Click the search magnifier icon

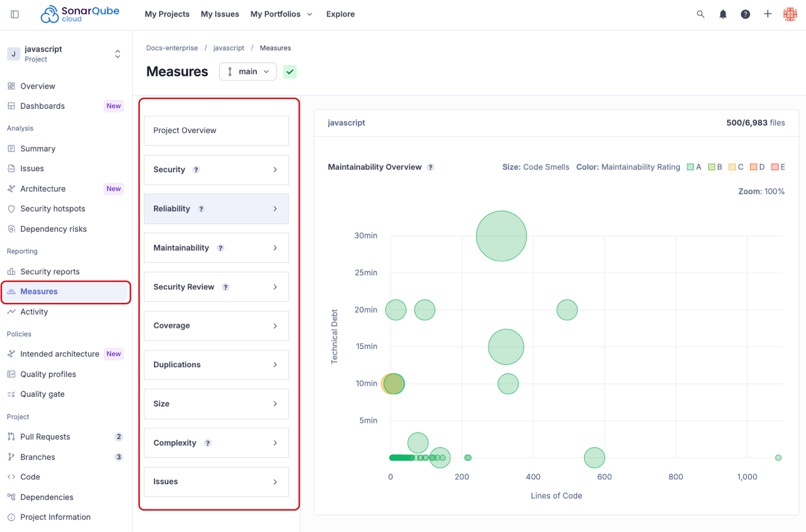pos(700,14)
